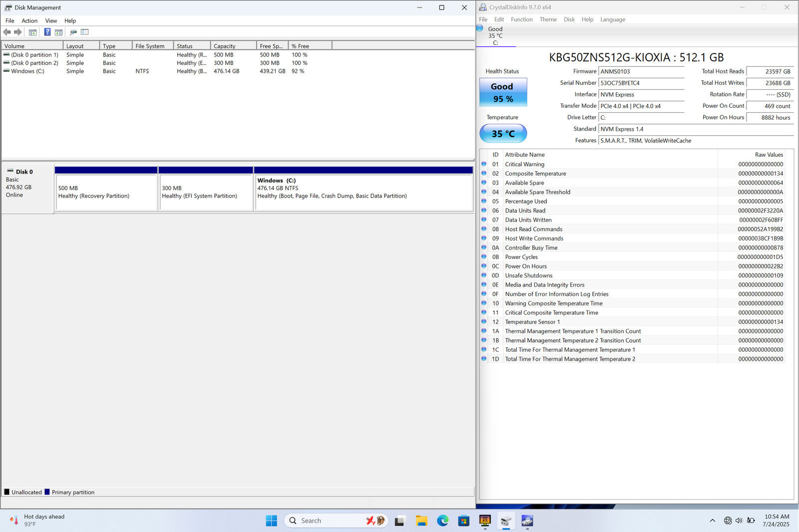Click the 35 °C temperature button
The width and height of the screenshot is (799, 532).
pos(503,134)
